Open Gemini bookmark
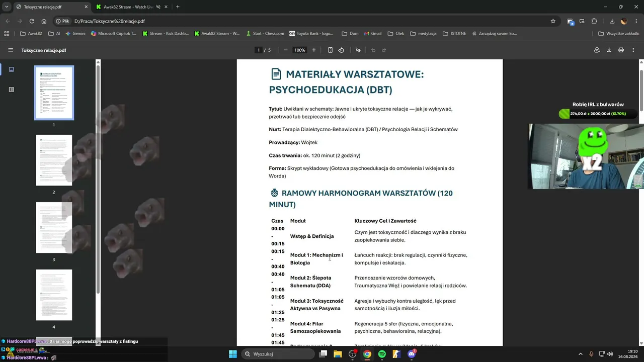The image size is (644, 362). coord(75,34)
